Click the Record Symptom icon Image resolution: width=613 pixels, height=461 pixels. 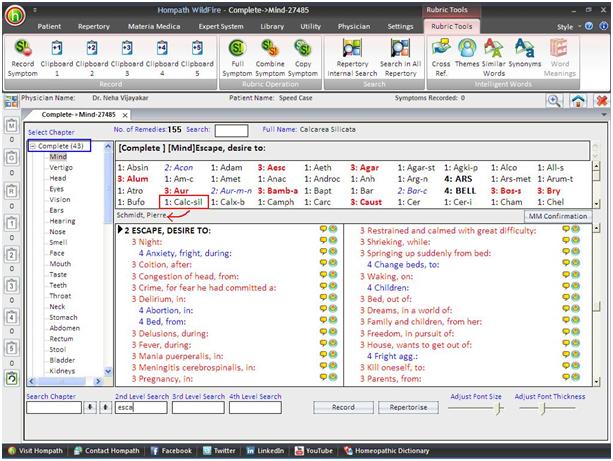tap(23, 48)
